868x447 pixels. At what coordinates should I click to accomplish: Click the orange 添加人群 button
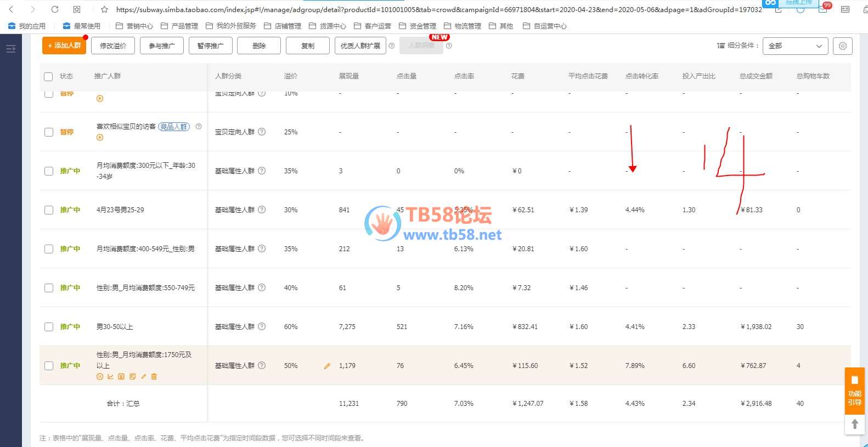64,46
